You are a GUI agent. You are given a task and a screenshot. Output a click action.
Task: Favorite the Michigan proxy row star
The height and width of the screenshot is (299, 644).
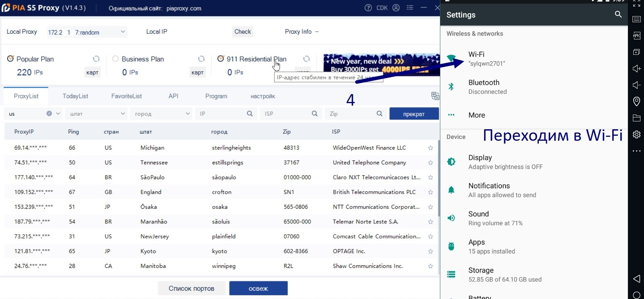430,148
